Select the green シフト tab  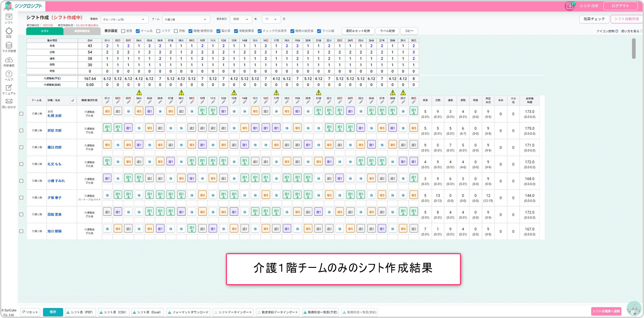point(45,31)
